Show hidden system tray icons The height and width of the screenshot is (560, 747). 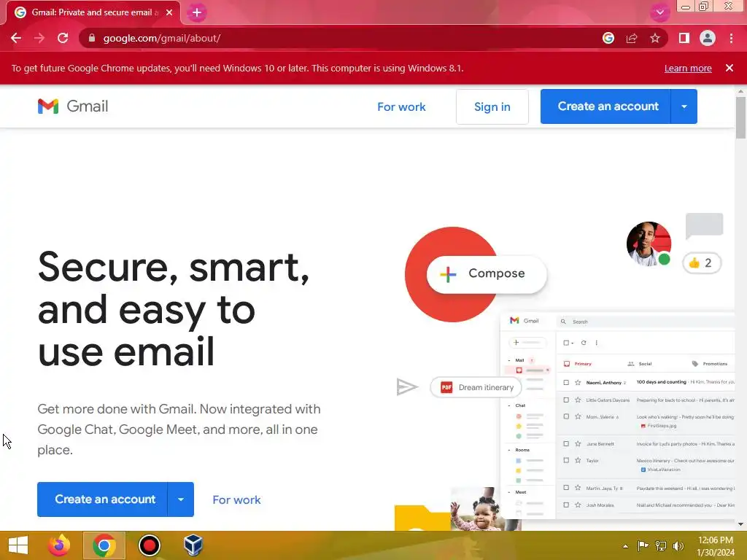coord(625,546)
